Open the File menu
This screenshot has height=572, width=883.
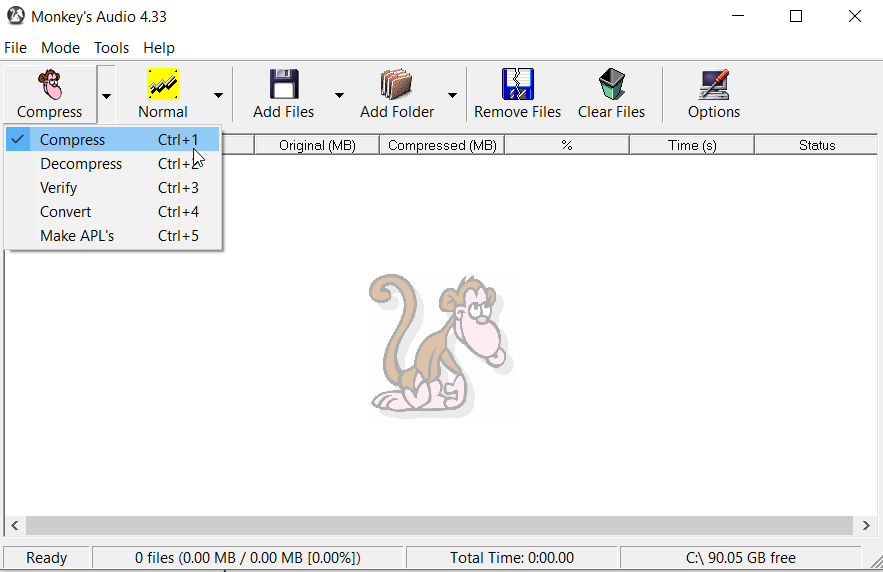[x=15, y=48]
